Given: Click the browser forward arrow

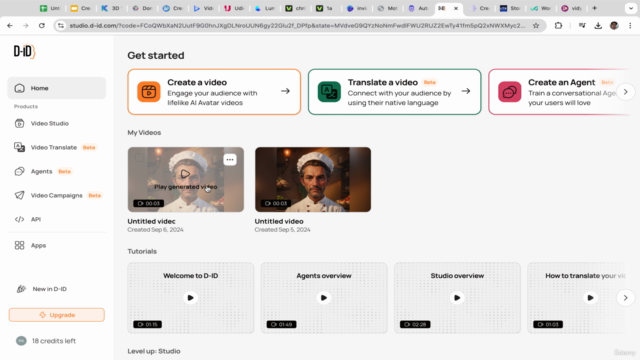Looking at the screenshot, I should point(26,26).
